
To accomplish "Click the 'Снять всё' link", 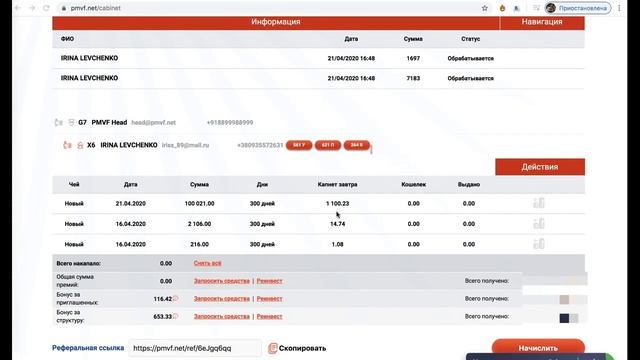I will pyautogui.click(x=207, y=263).
